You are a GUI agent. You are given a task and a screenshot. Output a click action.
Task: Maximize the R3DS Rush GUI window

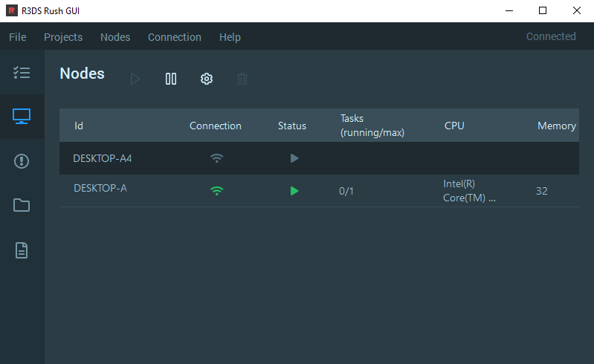click(543, 10)
